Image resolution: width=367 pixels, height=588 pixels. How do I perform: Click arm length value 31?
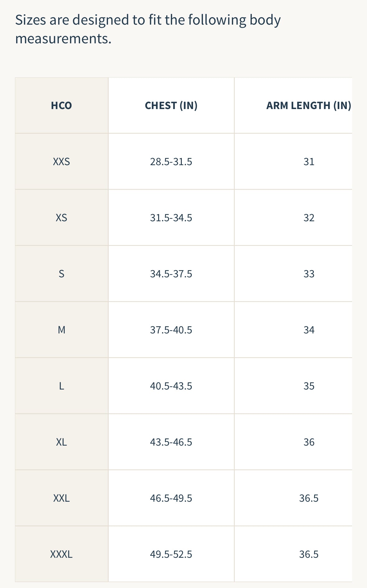[309, 162]
